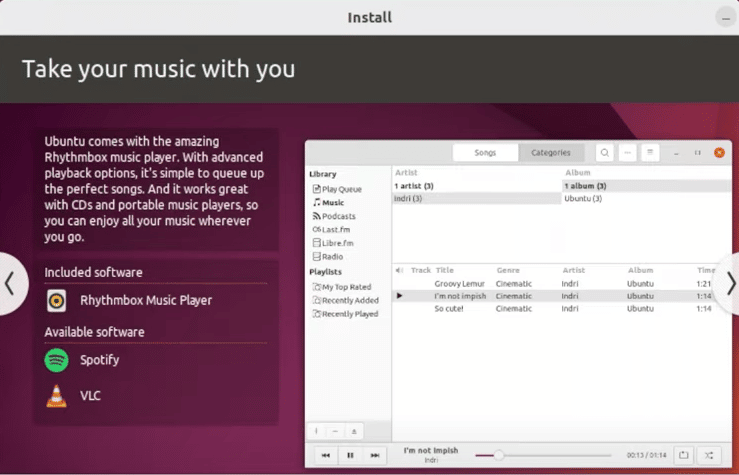Open search in the Rhythmbox toolbar

tap(605, 153)
